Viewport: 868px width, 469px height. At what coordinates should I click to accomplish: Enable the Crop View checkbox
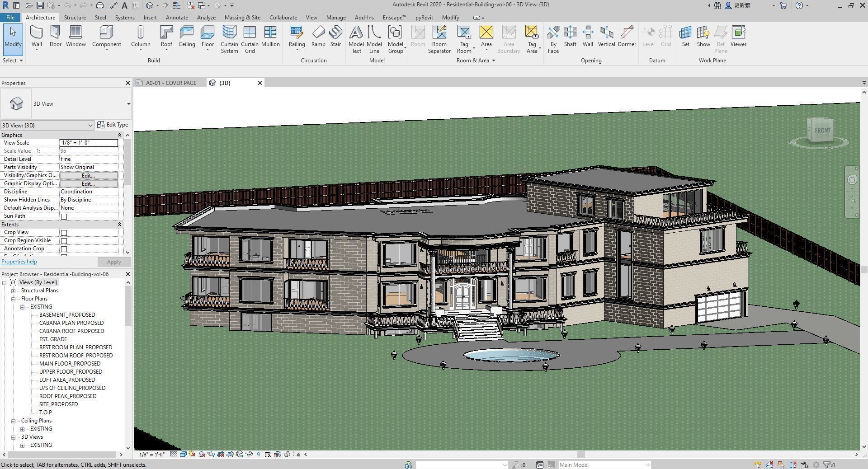tap(64, 233)
